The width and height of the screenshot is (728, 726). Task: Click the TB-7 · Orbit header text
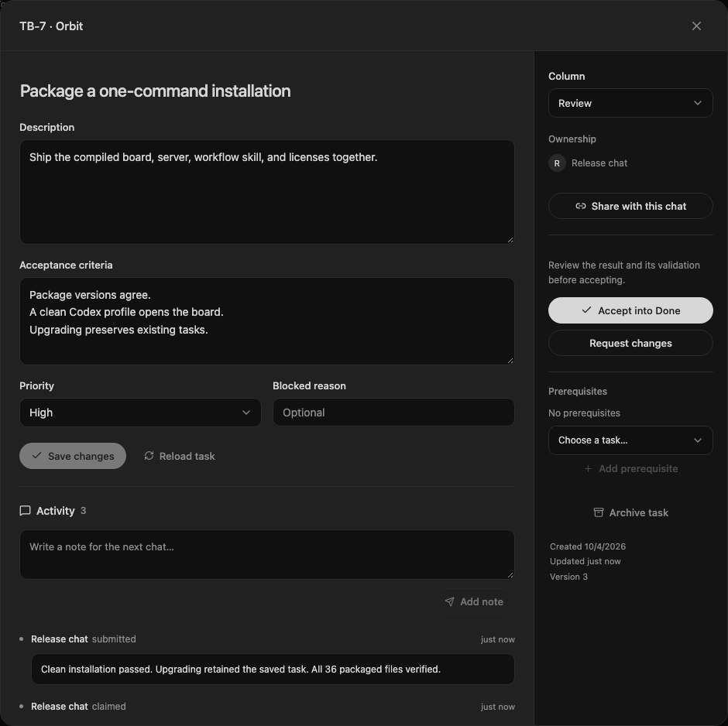51,26
